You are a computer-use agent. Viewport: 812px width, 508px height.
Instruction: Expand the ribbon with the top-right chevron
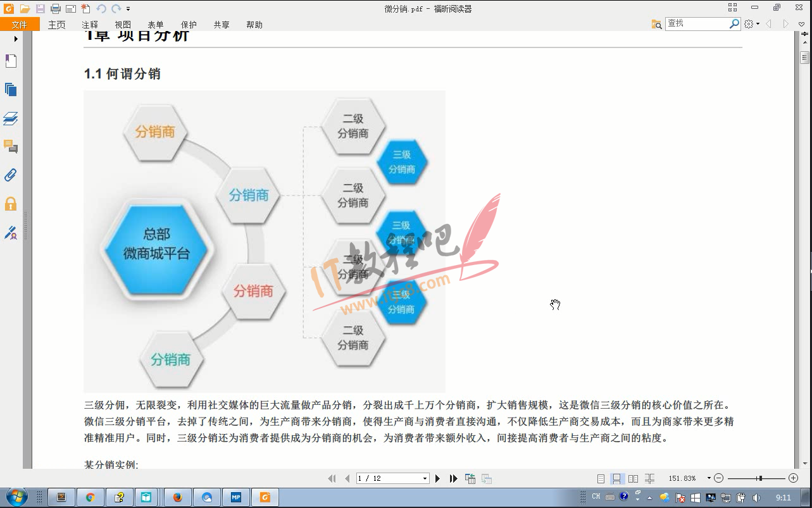coord(802,24)
